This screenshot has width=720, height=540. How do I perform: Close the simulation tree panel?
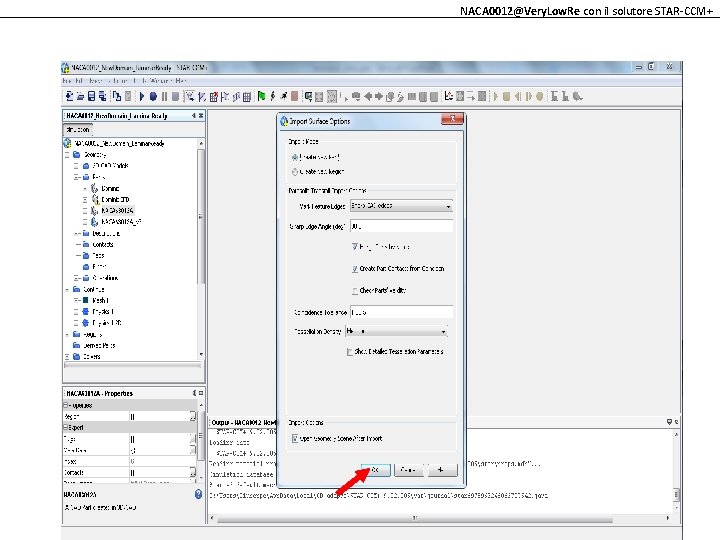(x=201, y=116)
